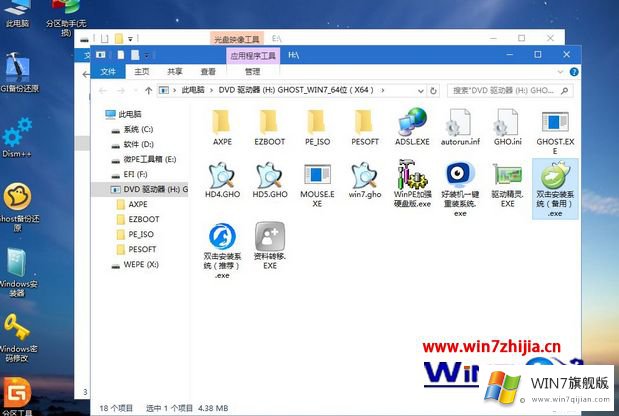619x416 pixels.
Task: Go back using the navigation back arrow
Action: point(103,90)
